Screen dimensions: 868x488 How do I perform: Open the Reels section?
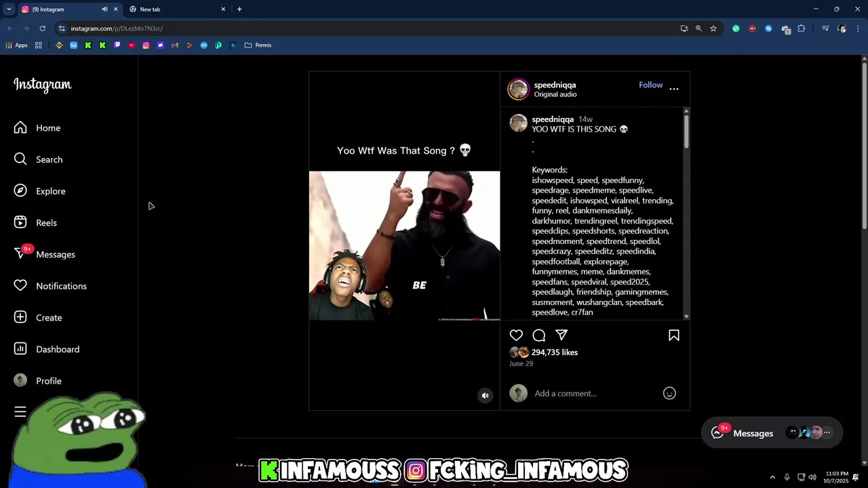(x=37, y=222)
